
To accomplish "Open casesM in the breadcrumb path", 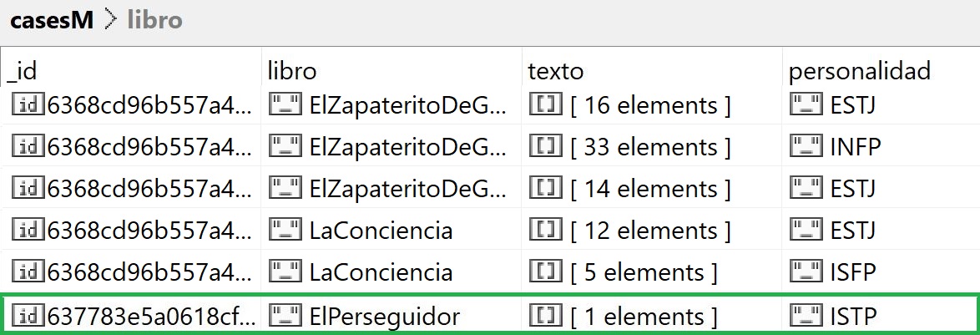I will coord(52,21).
